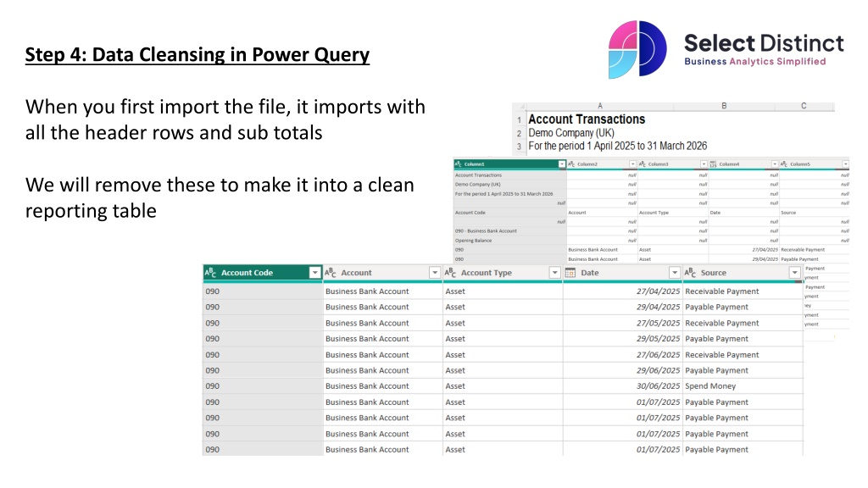This screenshot has width=868, height=488.
Task: Open the Account Code column filter dropdown
Action: [x=314, y=273]
